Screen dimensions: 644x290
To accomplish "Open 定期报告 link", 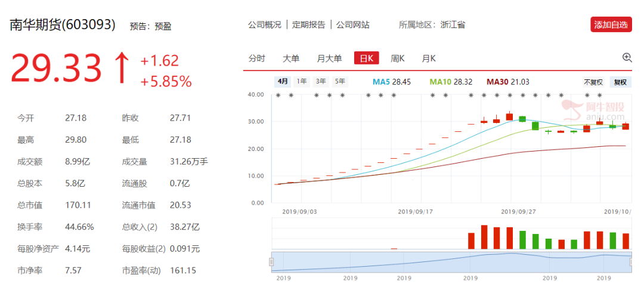I will point(308,25).
